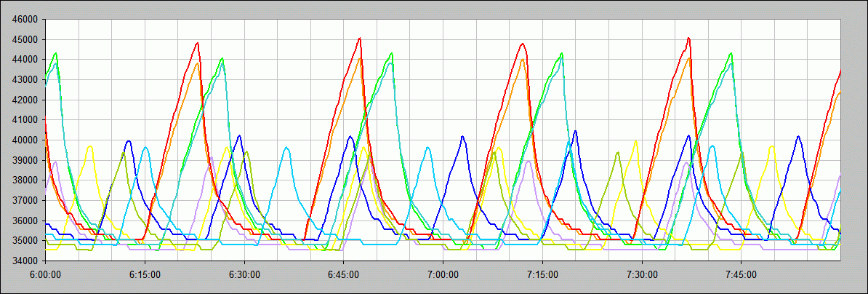Click the 38000 y-axis label
Image resolution: width=868 pixels, height=294 pixels.
tap(24, 180)
